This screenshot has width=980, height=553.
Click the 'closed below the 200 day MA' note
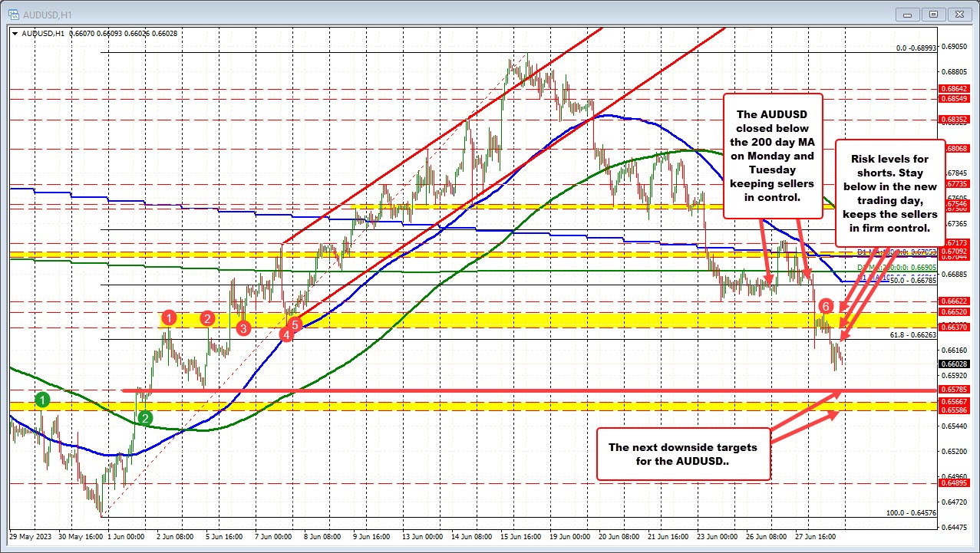[773, 156]
